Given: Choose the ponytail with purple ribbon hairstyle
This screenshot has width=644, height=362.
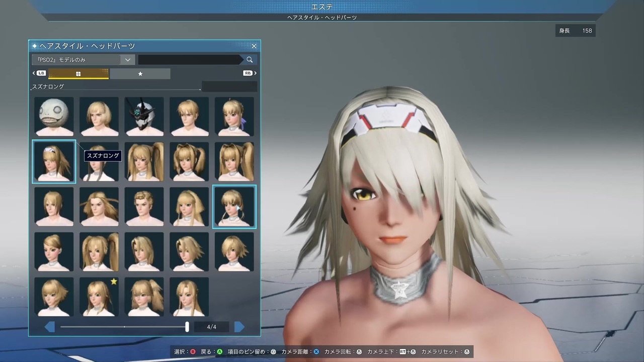Looking at the screenshot, I should point(234,117).
